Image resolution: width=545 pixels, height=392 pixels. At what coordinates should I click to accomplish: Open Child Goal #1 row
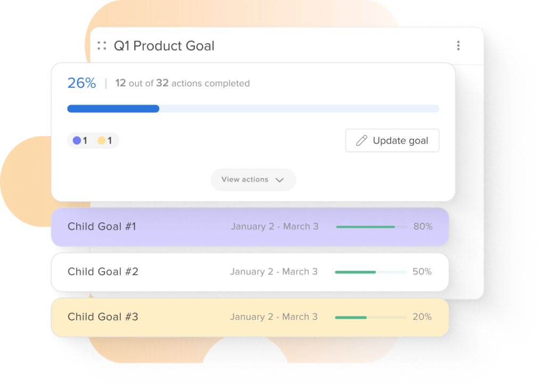coord(250,227)
